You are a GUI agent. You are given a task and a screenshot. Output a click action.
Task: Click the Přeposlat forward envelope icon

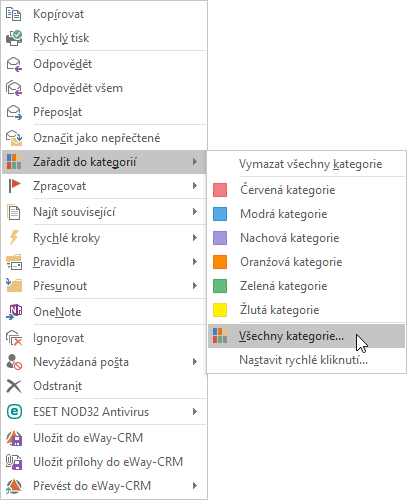[14, 112]
